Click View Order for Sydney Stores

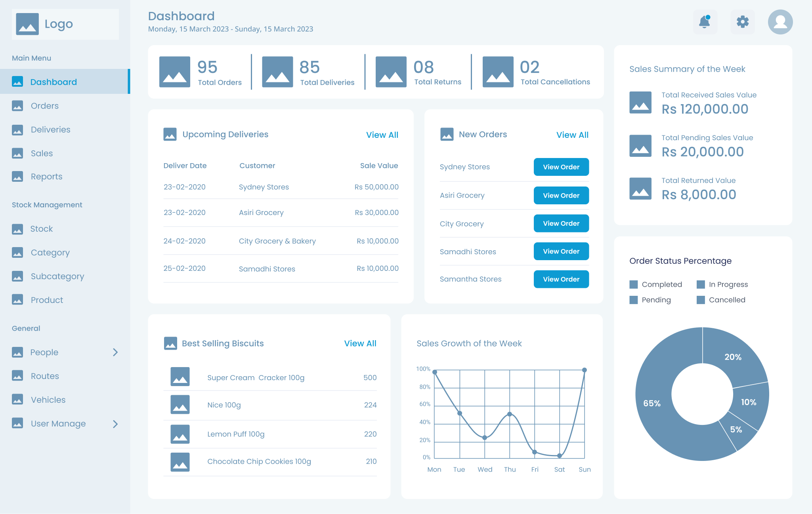(x=561, y=167)
